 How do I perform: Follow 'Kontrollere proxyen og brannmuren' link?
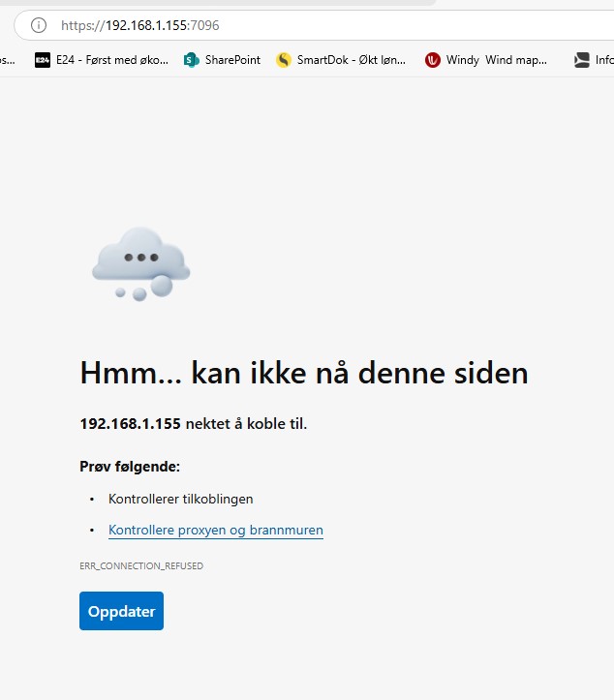(215, 531)
